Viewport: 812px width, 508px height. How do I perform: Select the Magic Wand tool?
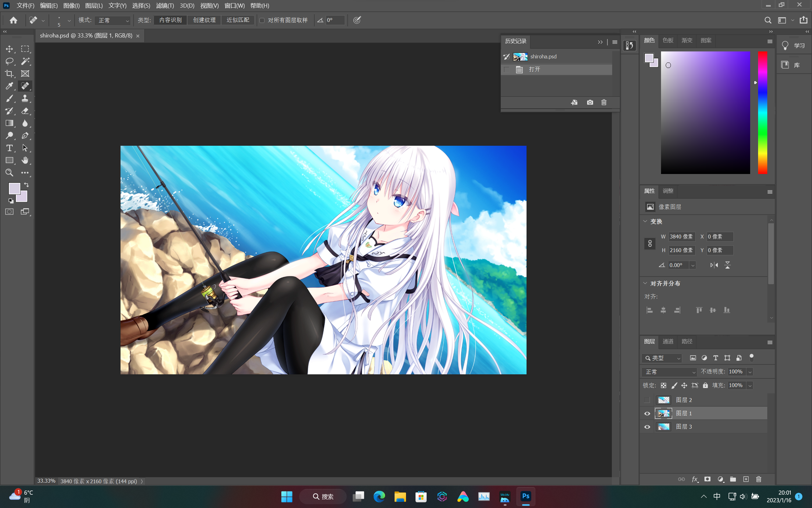[25, 62]
